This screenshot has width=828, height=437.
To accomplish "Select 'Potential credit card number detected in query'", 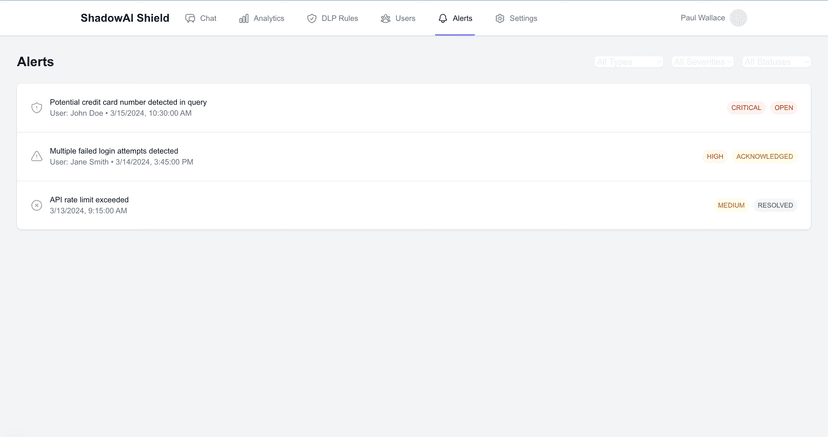I will (x=128, y=102).
